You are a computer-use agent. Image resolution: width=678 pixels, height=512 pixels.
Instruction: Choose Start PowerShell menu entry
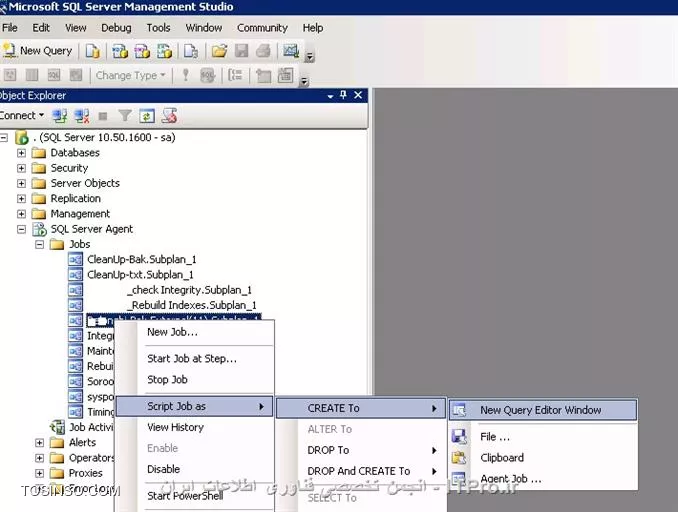[x=195, y=496]
